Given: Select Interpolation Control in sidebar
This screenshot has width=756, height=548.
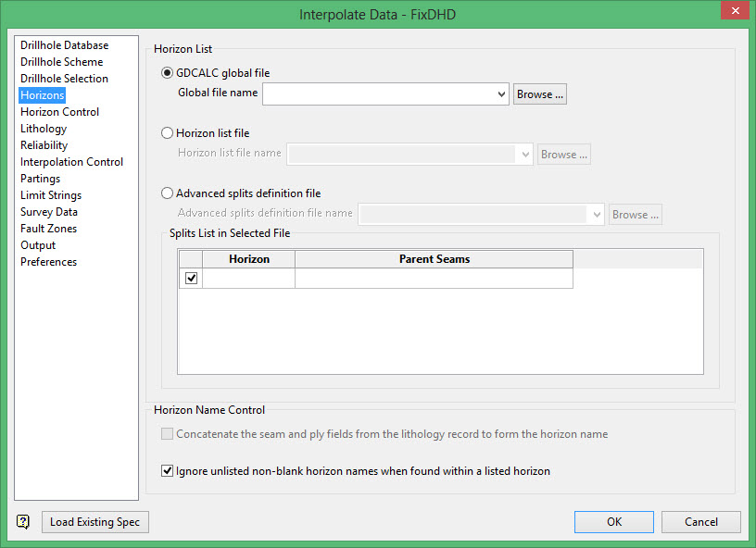Looking at the screenshot, I should 71,162.
